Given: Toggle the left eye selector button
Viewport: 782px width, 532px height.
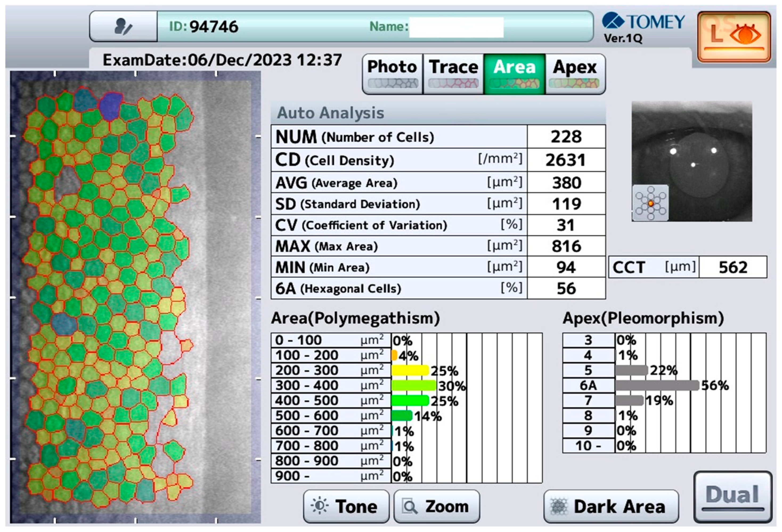Looking at the screenshot, I should tap(734, 37).
